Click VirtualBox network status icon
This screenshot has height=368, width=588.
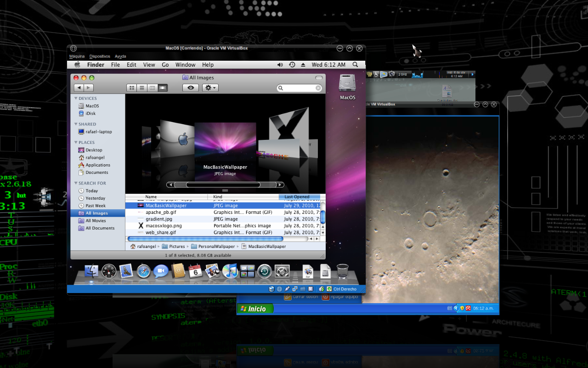295,289
